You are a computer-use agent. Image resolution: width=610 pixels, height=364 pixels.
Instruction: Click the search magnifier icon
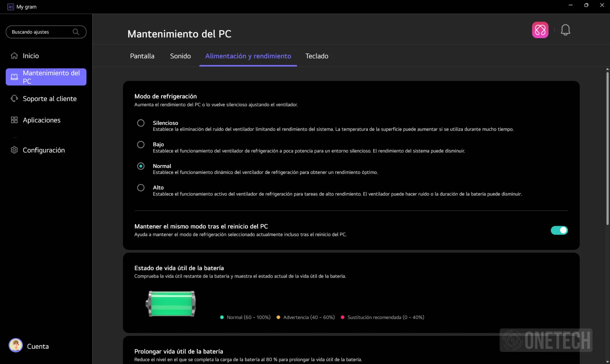coord(76,32)
